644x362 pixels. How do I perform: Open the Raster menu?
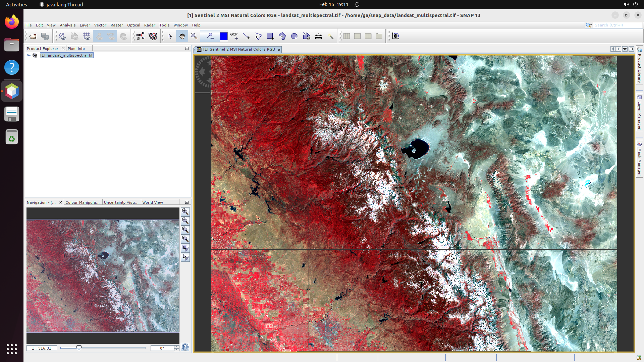click(x=117, y=25)
